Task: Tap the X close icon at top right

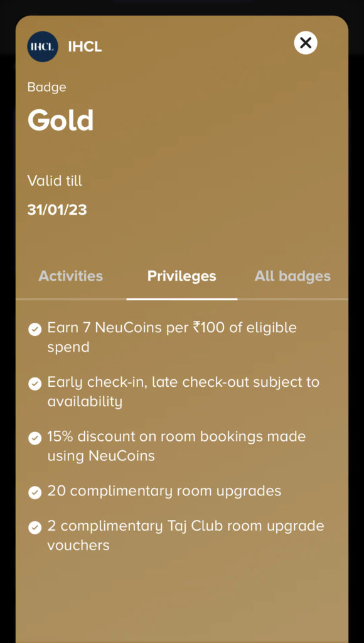Action: pyautogui.click(x=306, y=43)
